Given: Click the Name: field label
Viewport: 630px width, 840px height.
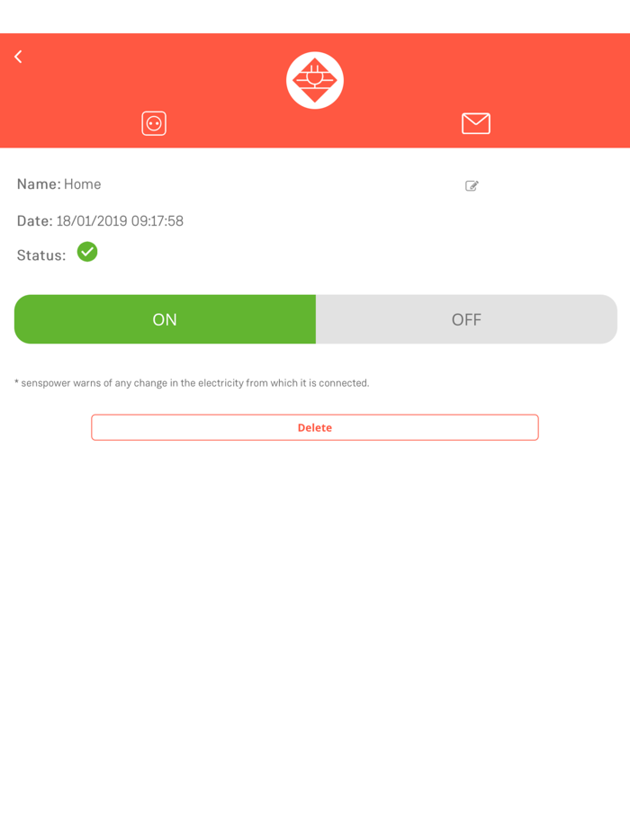Looking at the screenshot, I should pos(39,184).
